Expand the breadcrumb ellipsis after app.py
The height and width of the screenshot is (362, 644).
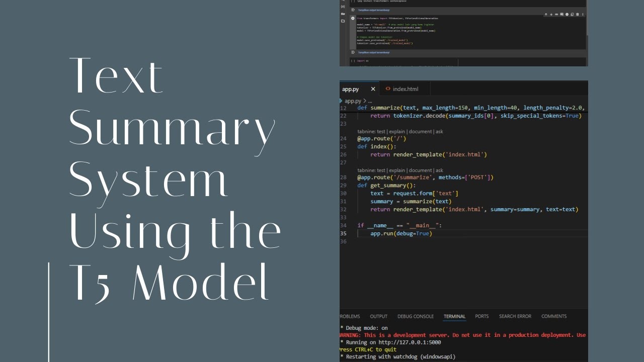point(370,101)
